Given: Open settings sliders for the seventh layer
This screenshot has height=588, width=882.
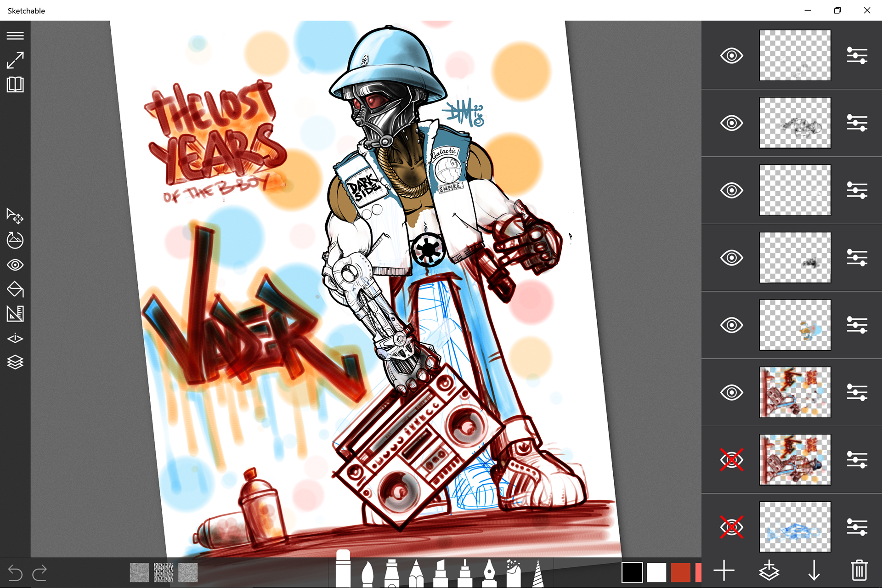Looking at the screenshot, I should [857, 460].
